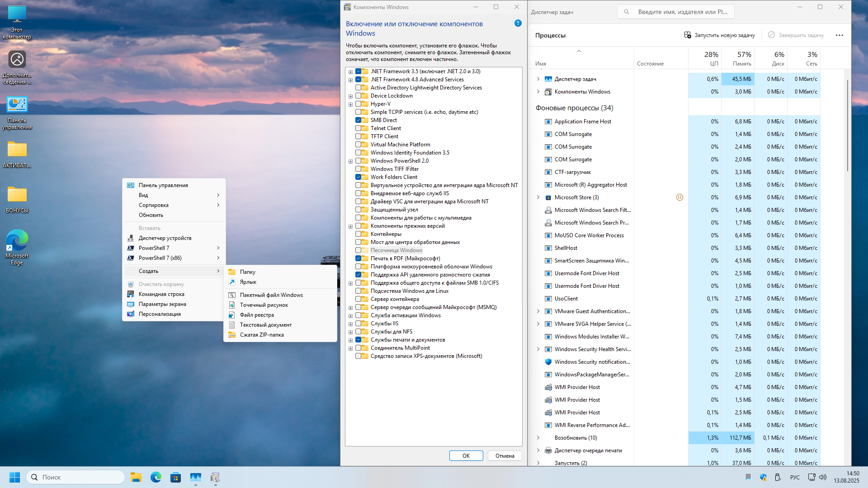The width and height of the screenshot is (868, 488).
Task: Click the Windows Security tray shield icon
Action: coord(764,477)
